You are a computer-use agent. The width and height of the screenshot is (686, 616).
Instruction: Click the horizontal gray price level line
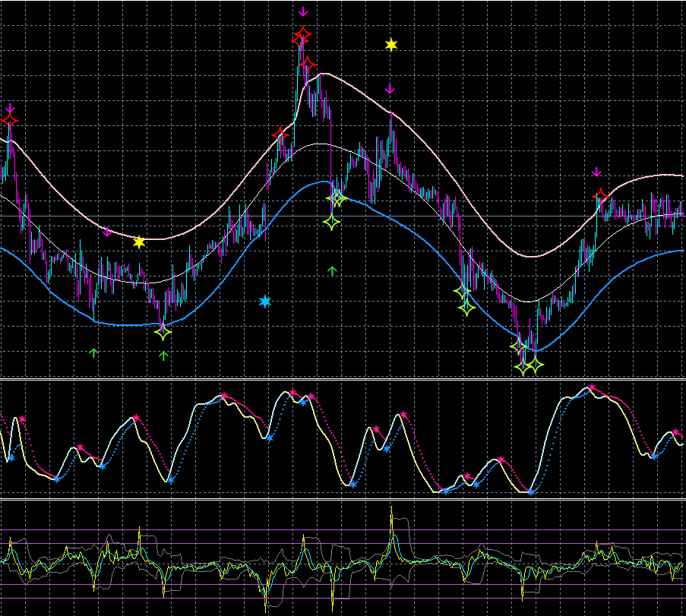pos(343,216)
